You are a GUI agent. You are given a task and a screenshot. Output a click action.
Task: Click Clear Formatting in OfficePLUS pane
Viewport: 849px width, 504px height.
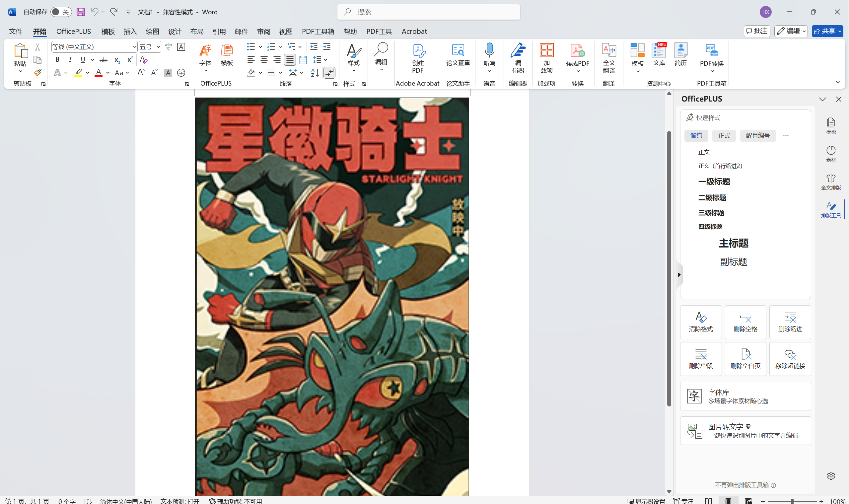[701, 322]
